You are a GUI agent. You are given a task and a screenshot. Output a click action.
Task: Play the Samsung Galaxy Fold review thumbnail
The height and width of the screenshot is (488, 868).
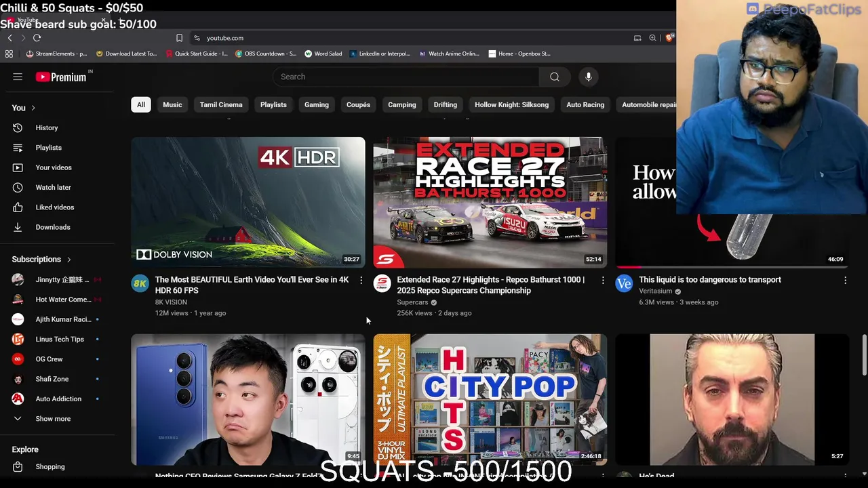click(248, 399)
